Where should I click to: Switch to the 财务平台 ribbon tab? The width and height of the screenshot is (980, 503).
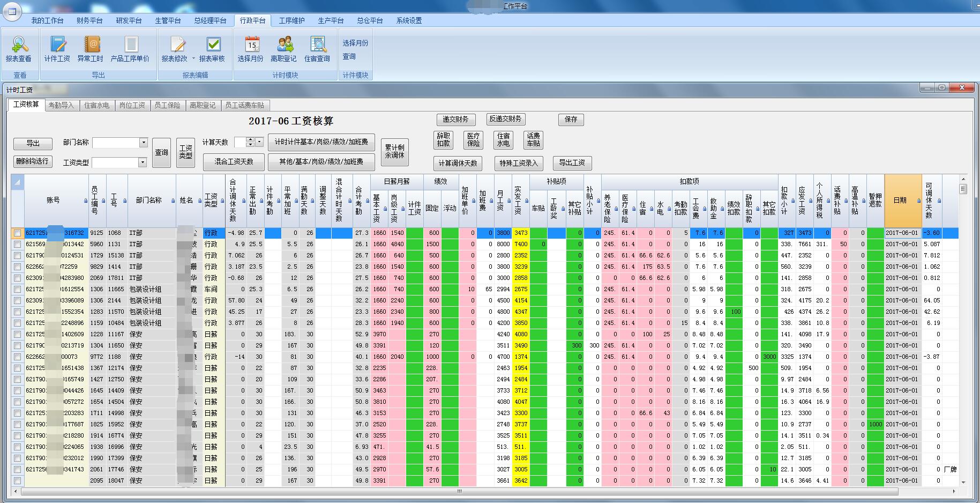point(89,20)
